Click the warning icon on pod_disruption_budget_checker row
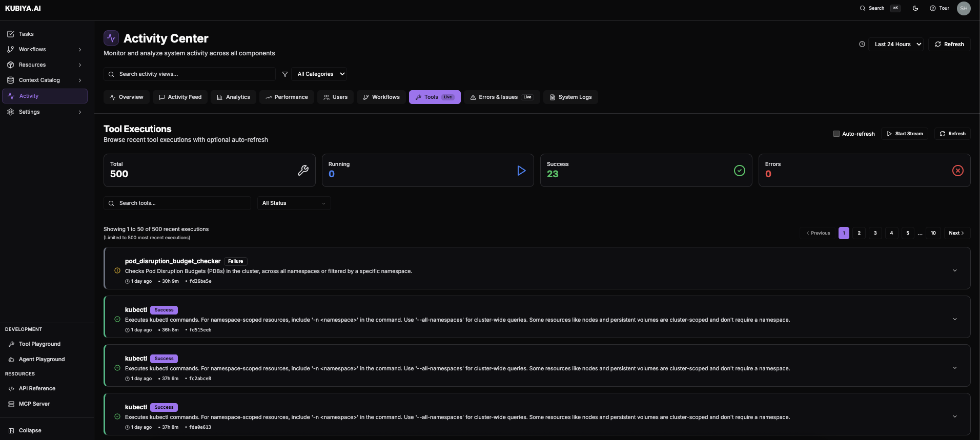This screenshot has width=980, height=440. [x=117, y=270]
